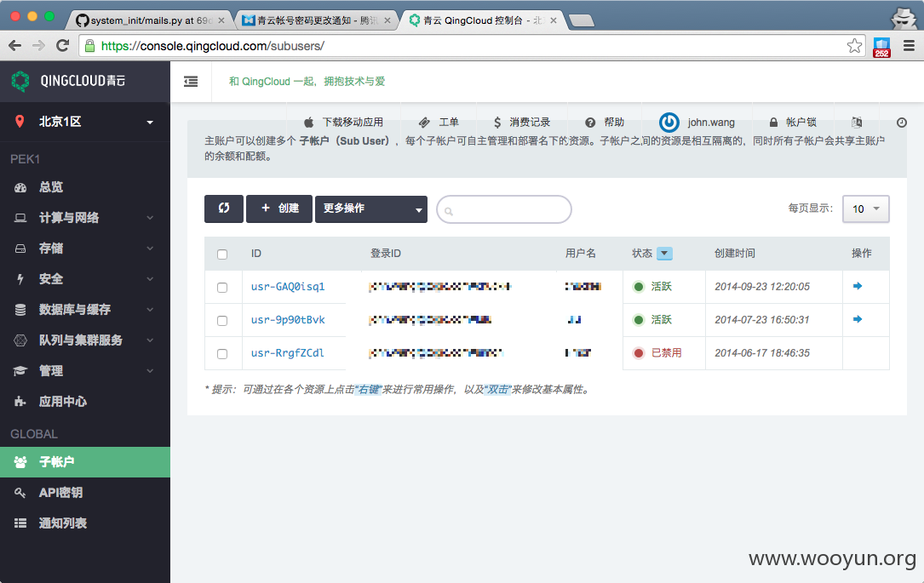924x583 pixels.
Task: Check the select-all checkbox in table header
Action: click(x=222, y=254)
